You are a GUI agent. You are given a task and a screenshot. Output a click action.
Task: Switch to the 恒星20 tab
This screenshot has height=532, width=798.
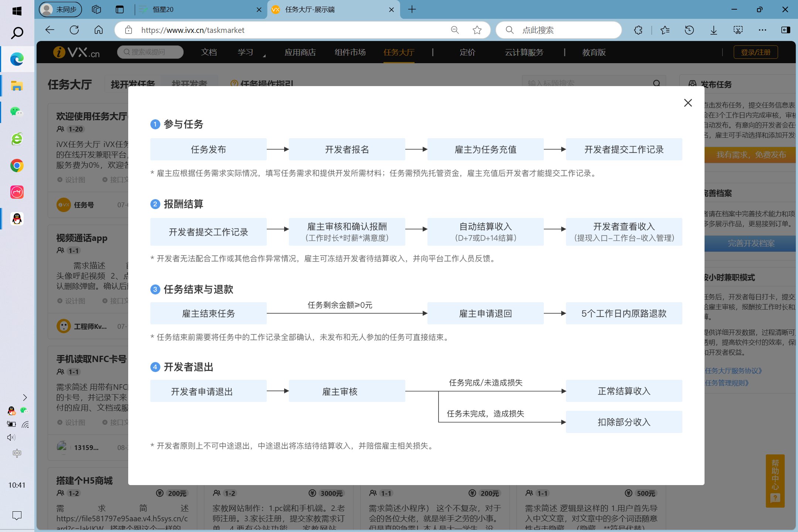click(199, 10)
